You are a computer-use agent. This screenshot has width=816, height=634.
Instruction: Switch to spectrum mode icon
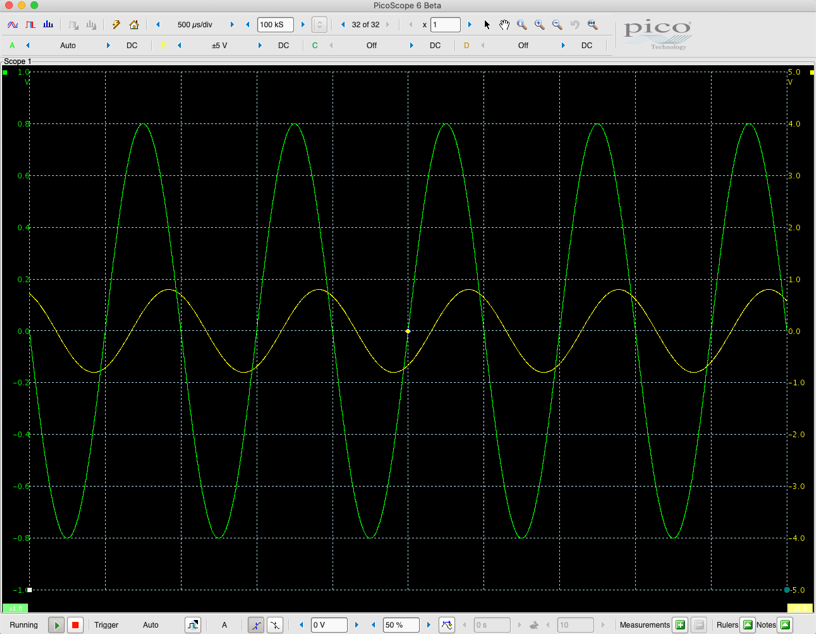coord(47,24)
